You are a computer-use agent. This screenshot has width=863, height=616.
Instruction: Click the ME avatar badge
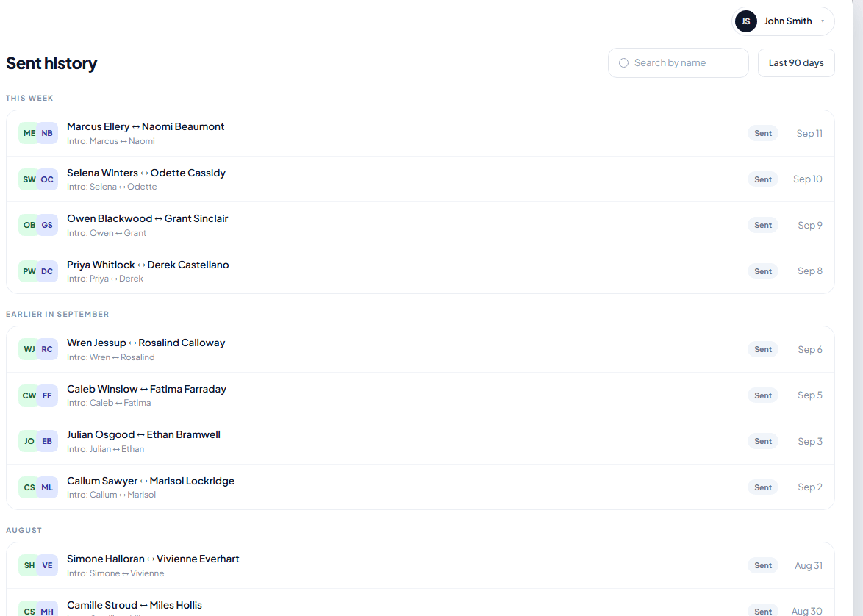pos(29,133)
